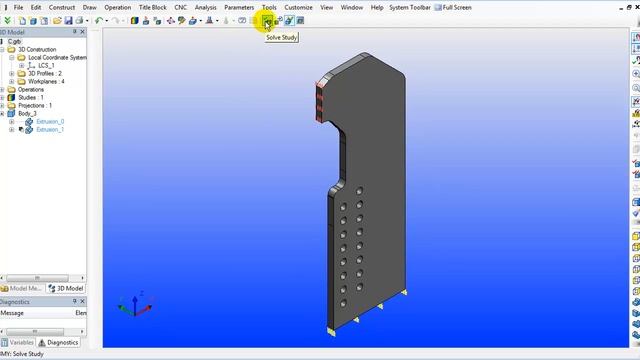
Task: Open the undo history dropdown arrow
Action: coord(107,21)
